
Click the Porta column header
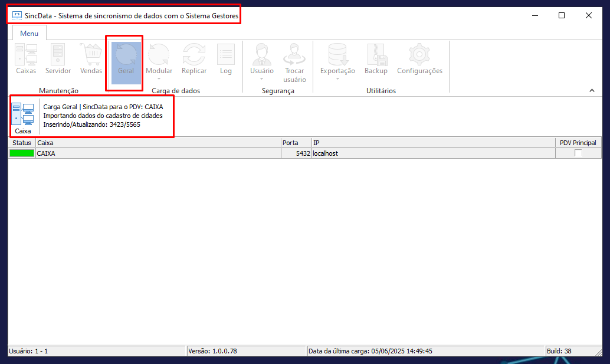click(x=296, y=143)
